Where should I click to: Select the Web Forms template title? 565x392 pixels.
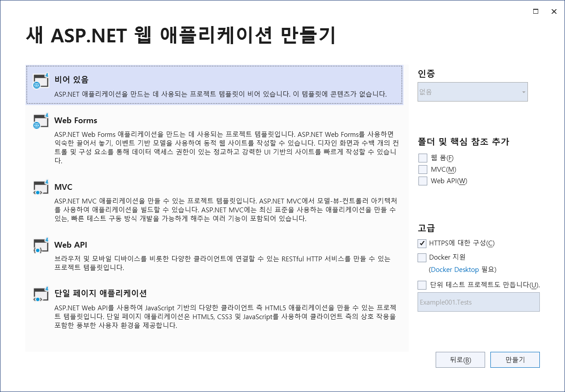coord(75,121)
